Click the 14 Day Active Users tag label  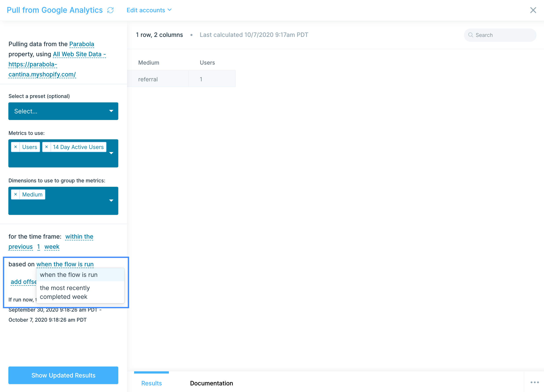[x=78, y=147]
